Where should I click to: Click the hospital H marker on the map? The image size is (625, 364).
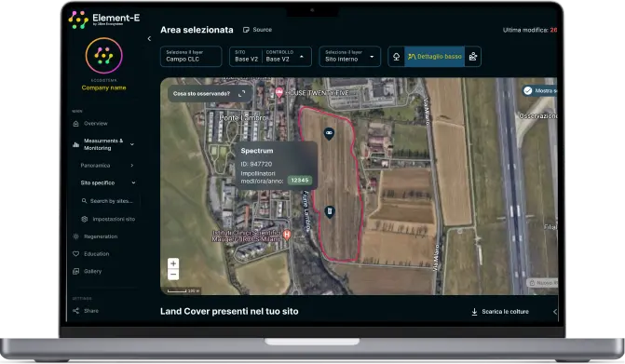(x=287, y=235)
